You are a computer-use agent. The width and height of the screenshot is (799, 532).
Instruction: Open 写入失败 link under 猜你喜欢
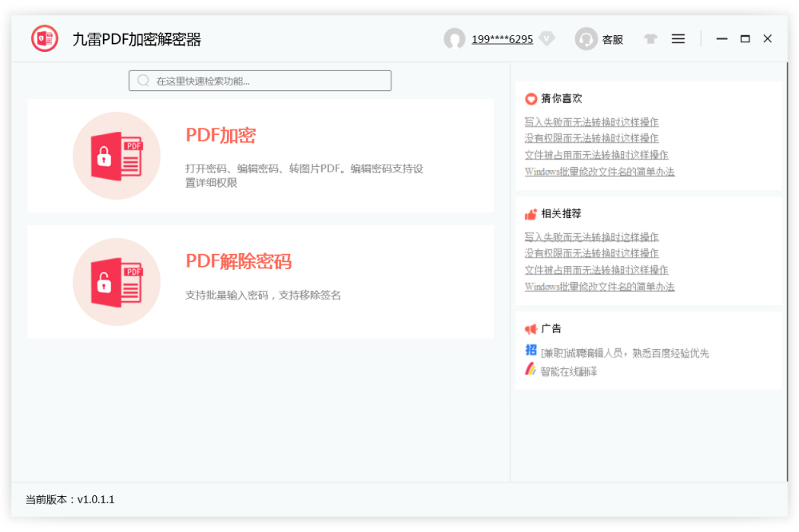591,122
